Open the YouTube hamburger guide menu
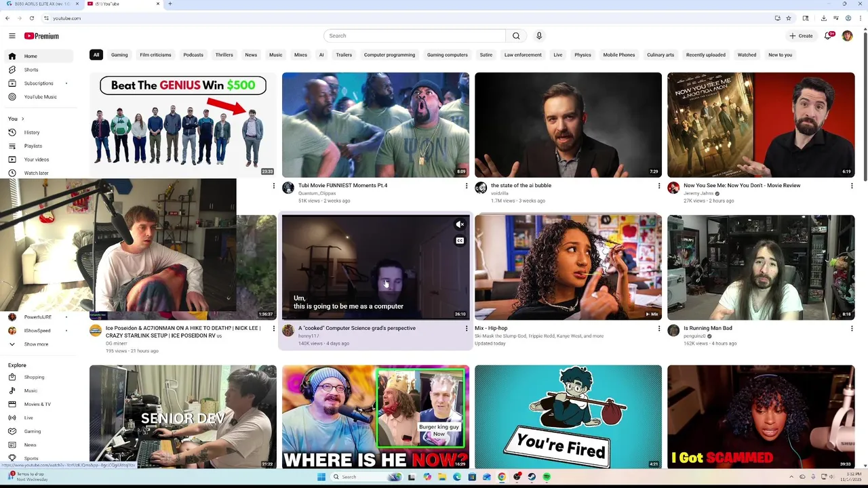This screenshot has width=868, height=488. pyautogui.click(x=12, y=36)
